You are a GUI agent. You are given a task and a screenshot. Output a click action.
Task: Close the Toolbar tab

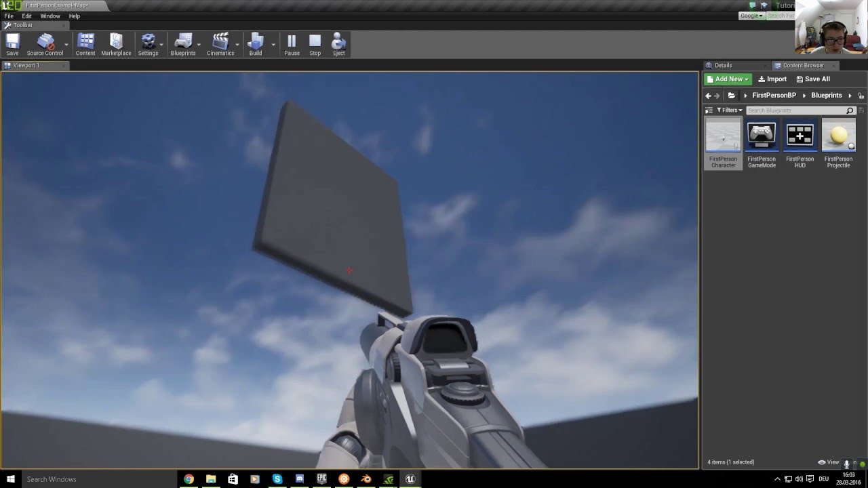64,25
